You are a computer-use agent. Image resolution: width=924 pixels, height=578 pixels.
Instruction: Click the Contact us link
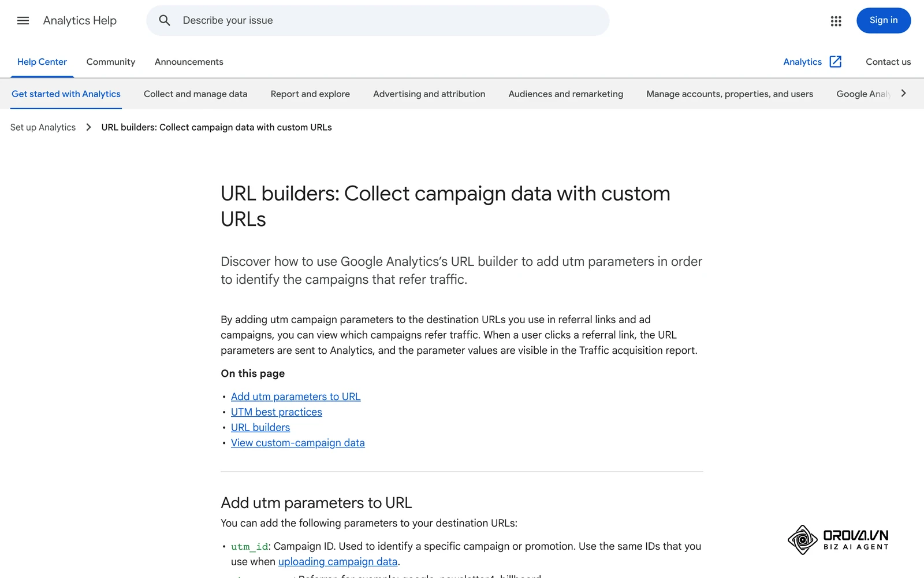[888, 62]
